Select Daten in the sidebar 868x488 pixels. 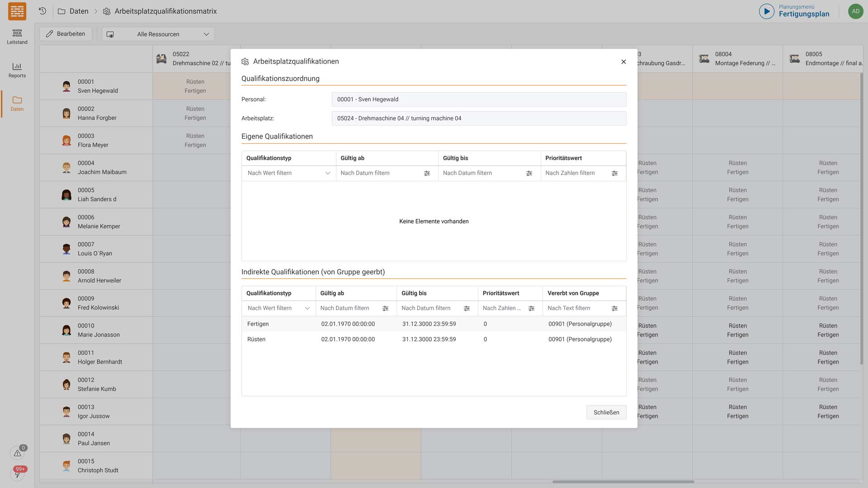coord(17,103)
